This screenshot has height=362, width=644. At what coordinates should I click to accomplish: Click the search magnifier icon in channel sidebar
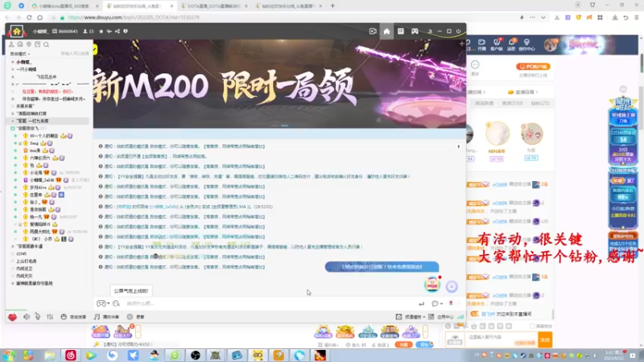click(x=47, y=44)
